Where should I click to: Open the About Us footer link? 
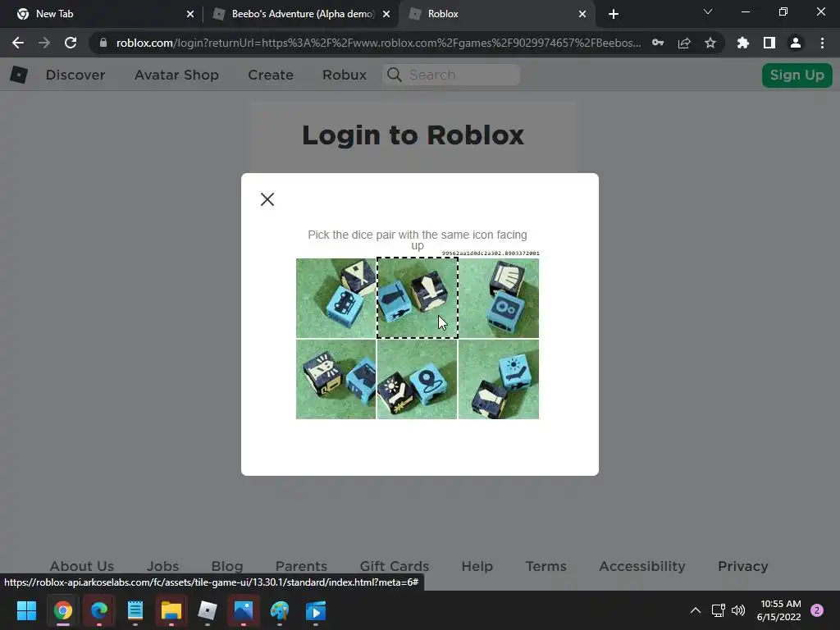tap(82, 566)
